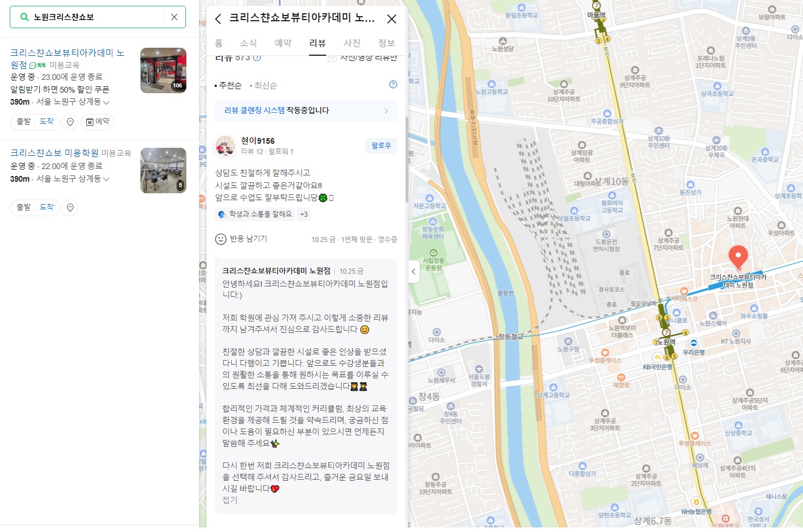Click 반응 남기기 smiley icon

[x=220, y=239]
